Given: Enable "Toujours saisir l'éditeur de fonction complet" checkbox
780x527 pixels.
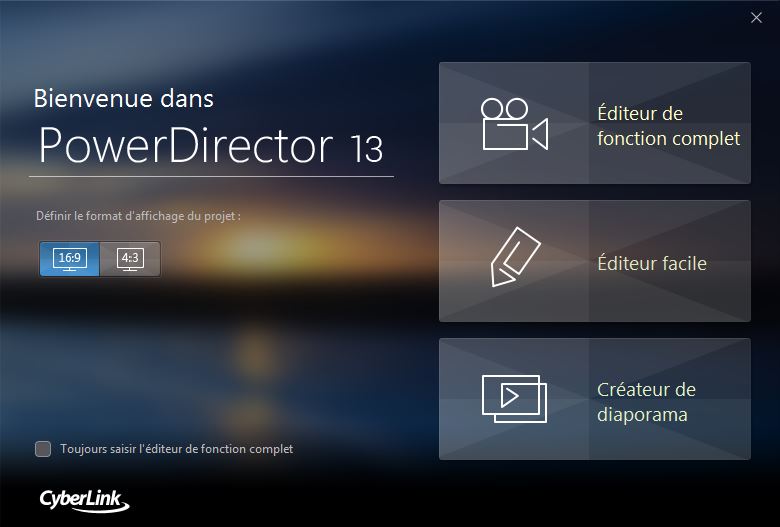Looking at the screenshot, I should pyautogui.click(x=43, y=449).
